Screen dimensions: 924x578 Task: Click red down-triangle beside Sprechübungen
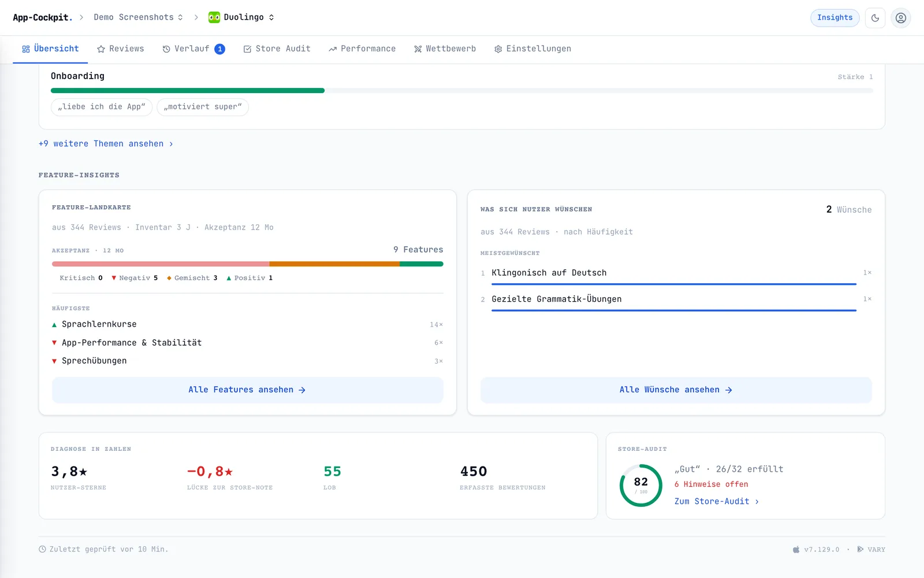(54, 361)
